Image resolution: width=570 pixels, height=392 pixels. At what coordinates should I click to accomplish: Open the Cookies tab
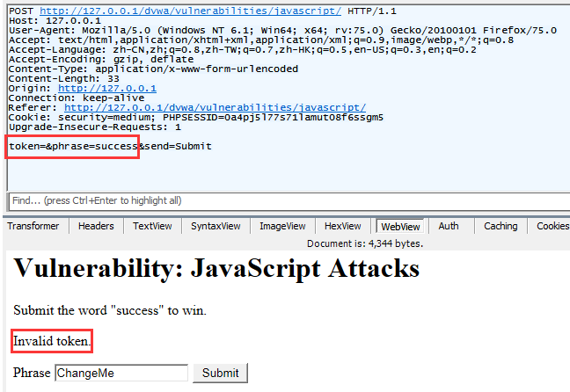coord(552,226)
